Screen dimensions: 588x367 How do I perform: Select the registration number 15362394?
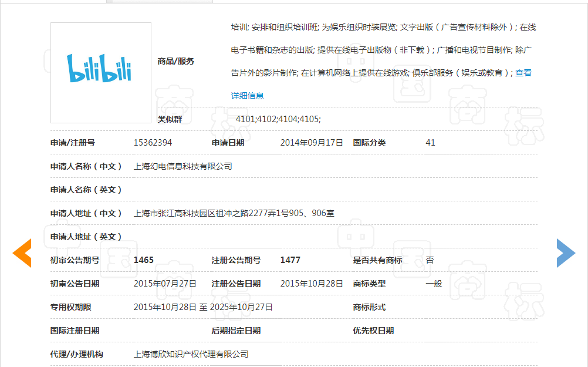153,143
